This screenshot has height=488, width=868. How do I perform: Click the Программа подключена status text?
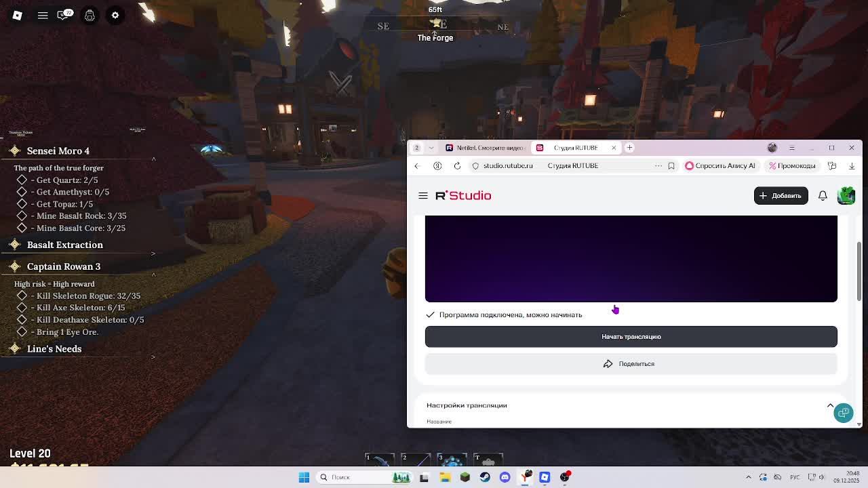(511, 315)
